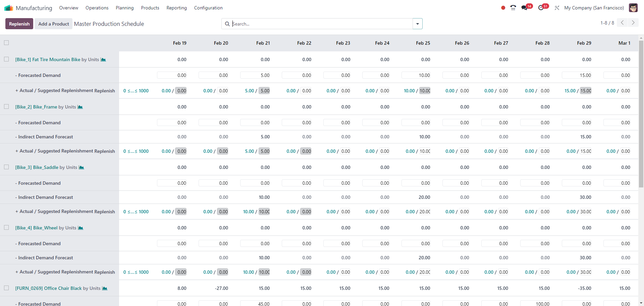Click the scrollbar down arrow
Viewport: 644px width, 306px height.
[x=641, y=303]
